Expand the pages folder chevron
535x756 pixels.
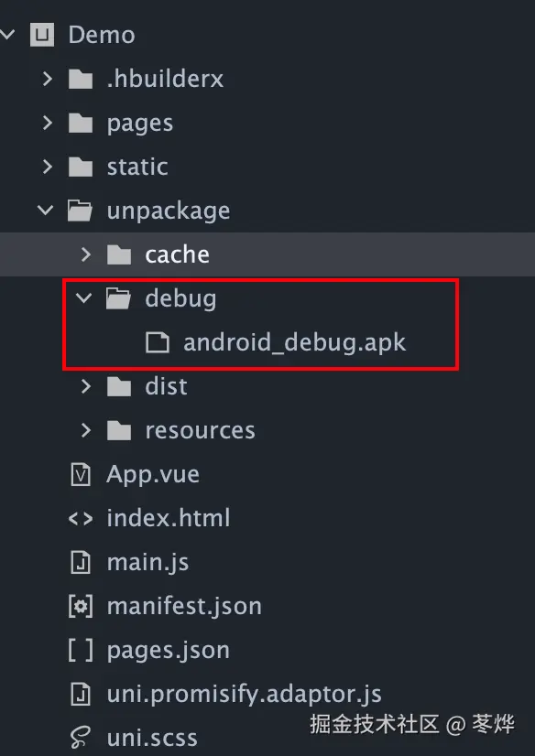click(x=47, y=123)
